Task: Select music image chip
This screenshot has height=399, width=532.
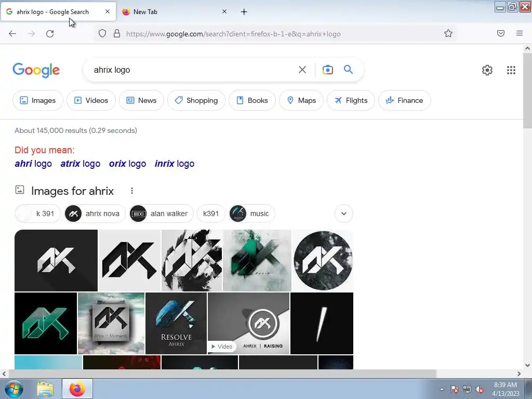Action: [x=252, y=214]
